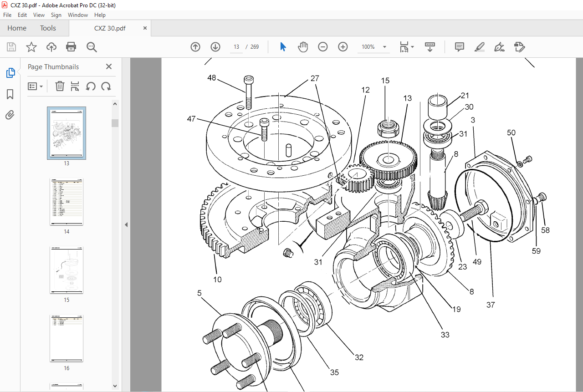
Task: Zoom in with the plus circle icon
Action: (343, 47)
